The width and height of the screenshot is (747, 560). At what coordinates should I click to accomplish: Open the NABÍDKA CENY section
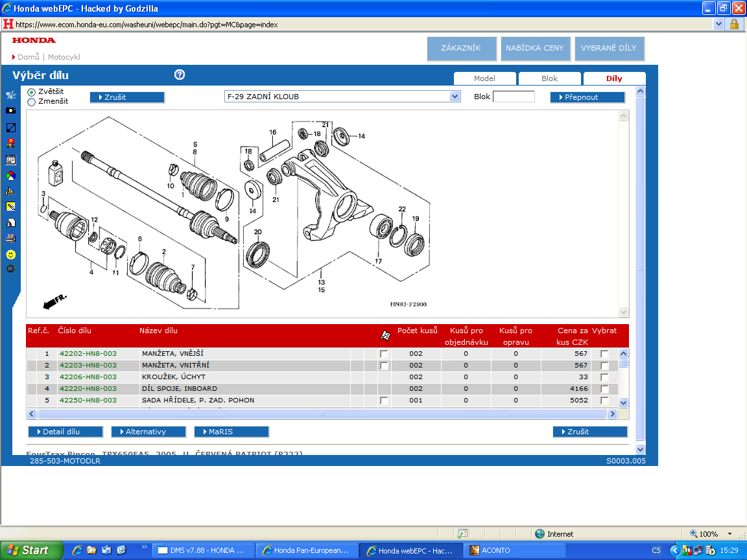[x=535, y=48]
